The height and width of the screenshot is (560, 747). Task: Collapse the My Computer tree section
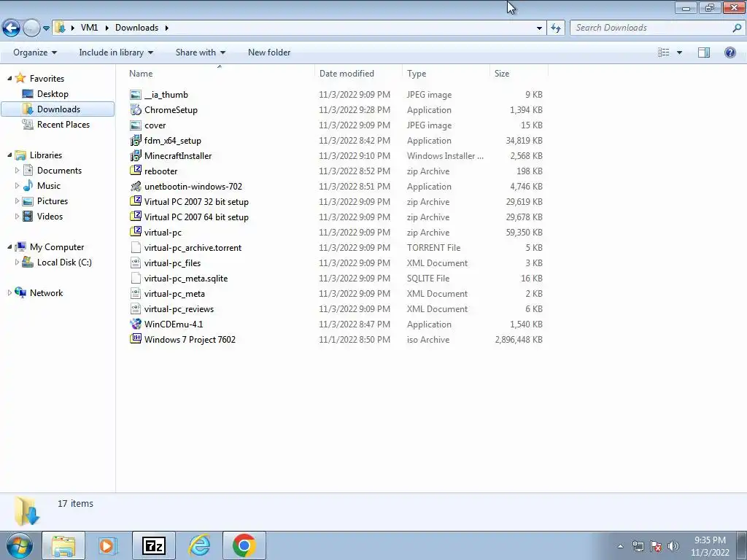[9, 246]
